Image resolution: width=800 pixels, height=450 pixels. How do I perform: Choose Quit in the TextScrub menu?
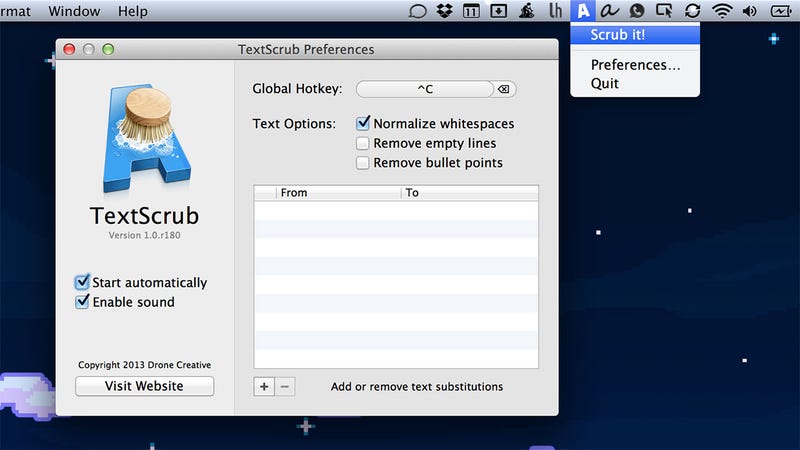click(635, 83)
